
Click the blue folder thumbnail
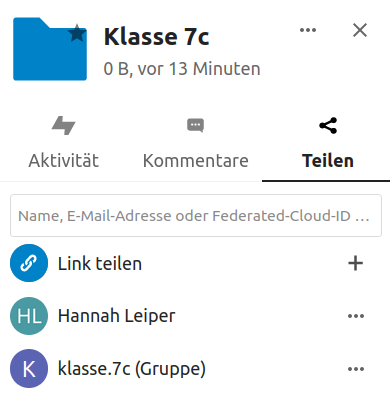pyautogui.click(x=50, y=49)
